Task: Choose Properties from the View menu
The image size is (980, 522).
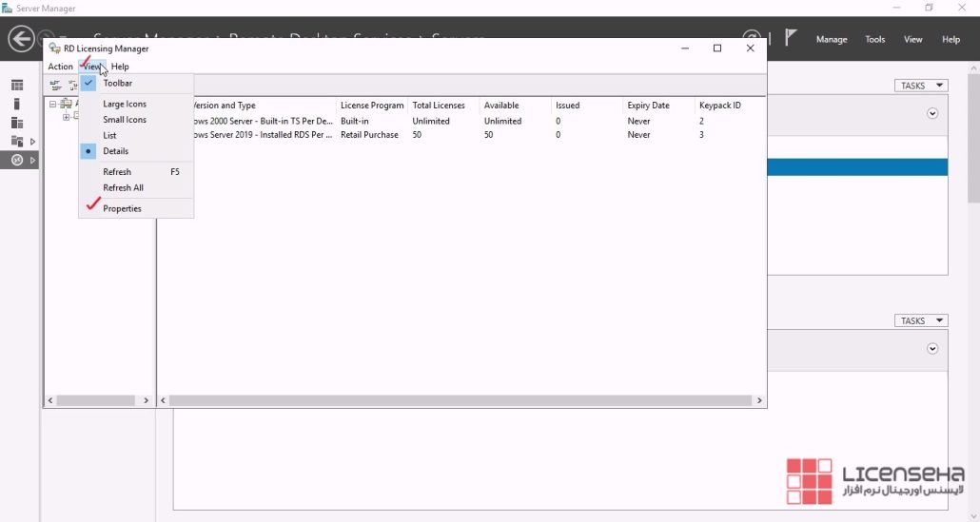Action: (122, 209)
